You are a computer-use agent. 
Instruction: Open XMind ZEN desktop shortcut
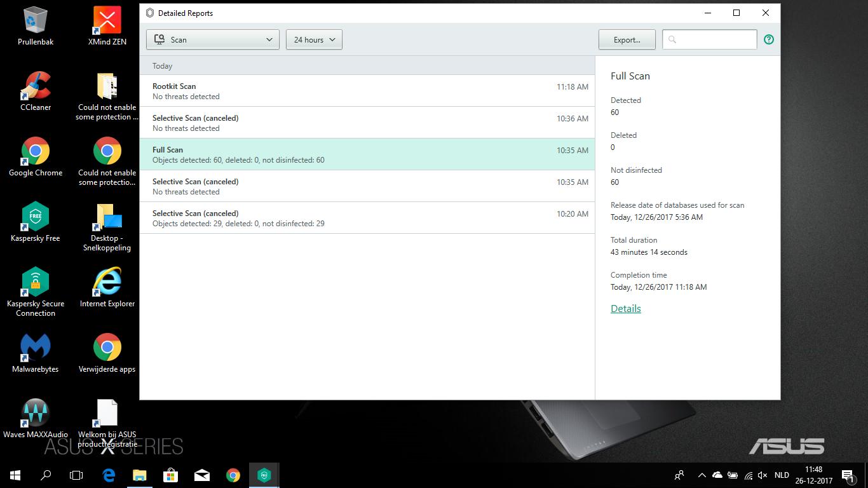pyautogui.click(x=107, y=26)
